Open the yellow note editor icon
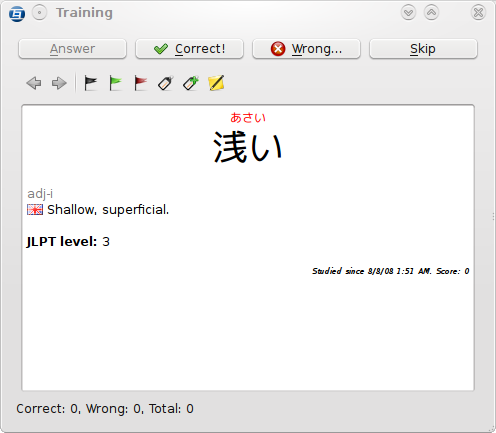 coord(216,83)
